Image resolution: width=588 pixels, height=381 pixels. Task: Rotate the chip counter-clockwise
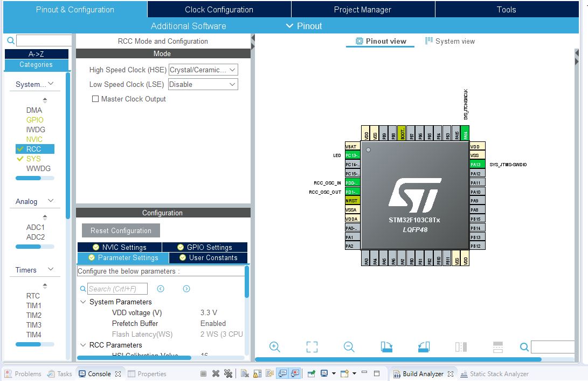point(424,347)
